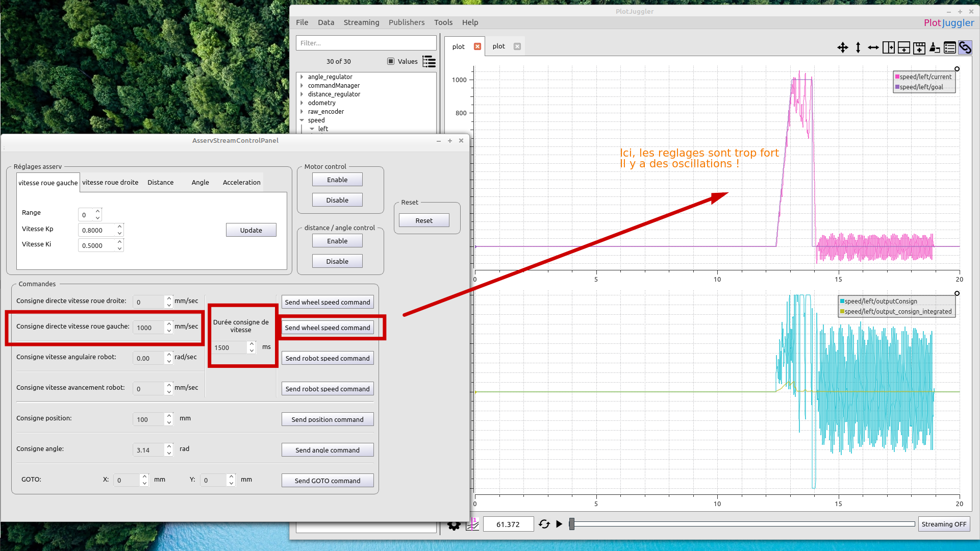980x551 pixels.
Task: Click the clear plots brush icon
Action: [935, 47]
